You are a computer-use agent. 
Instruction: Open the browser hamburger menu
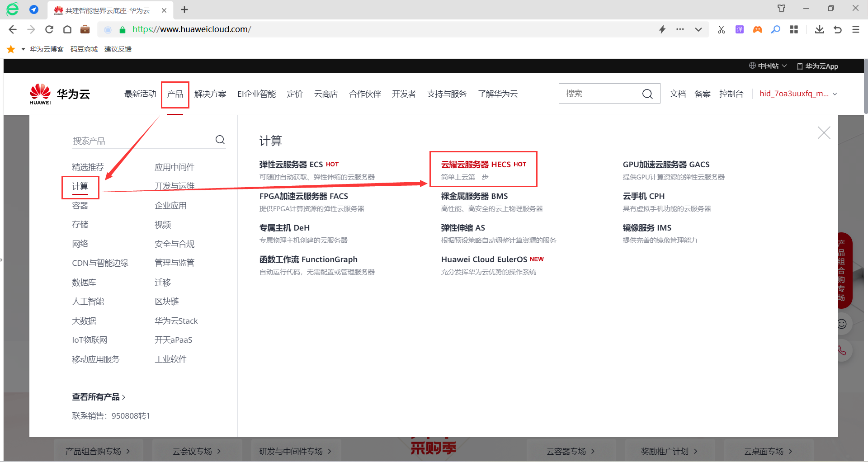tap(856, 29)
